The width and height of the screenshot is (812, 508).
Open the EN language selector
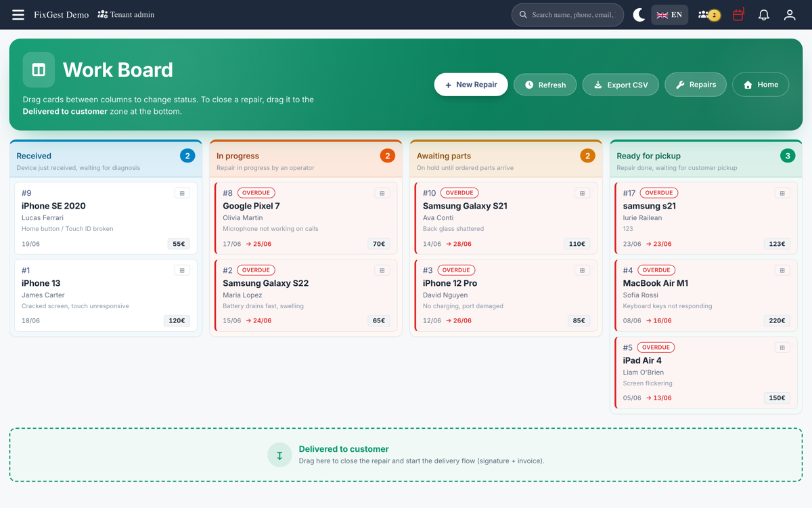(x=670, y=15)
